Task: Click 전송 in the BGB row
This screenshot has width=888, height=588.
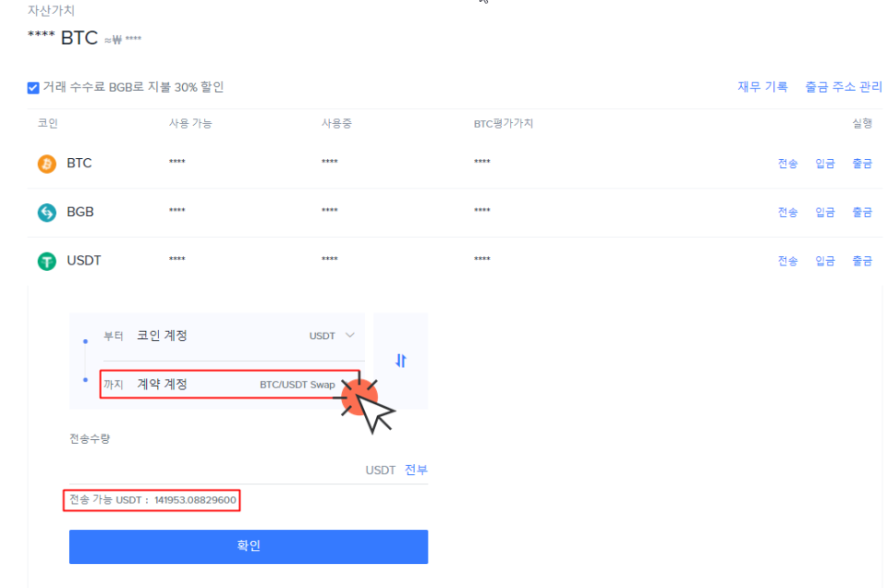Action: (x=788, y=212)
